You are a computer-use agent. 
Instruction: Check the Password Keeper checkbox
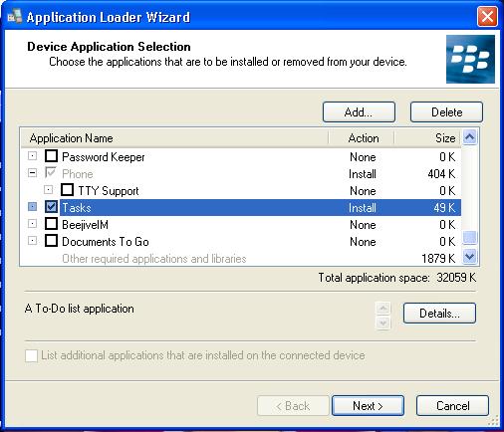pos(51,156)
